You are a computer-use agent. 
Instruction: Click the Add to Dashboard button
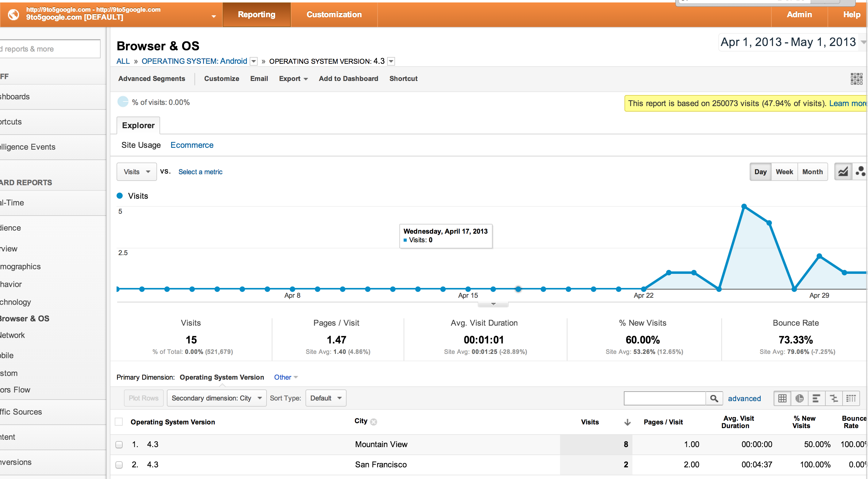point(348,79)
